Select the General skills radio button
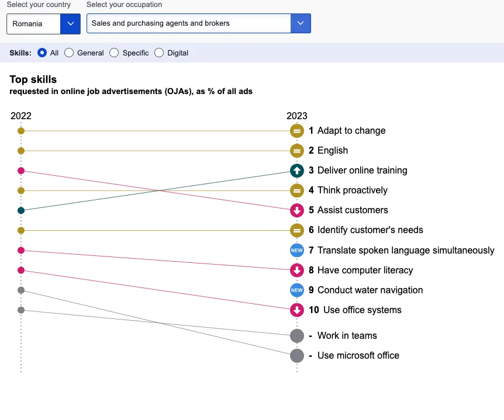The image size is (504, 420). pos(69,53)
